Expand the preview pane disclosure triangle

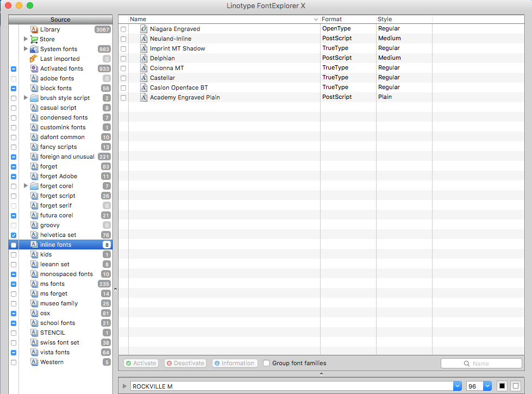[124, 386]
